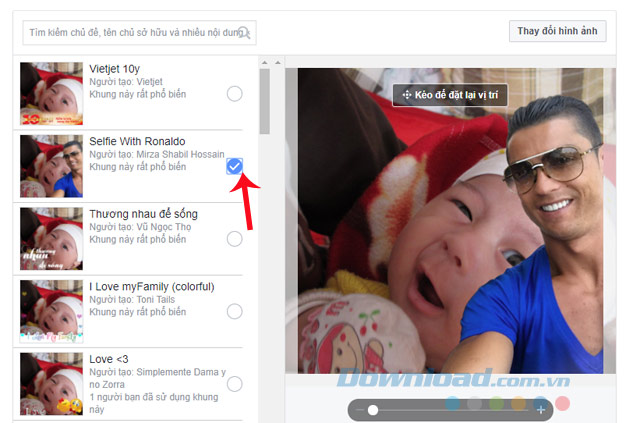
Task: Open the Vietjet 10y frame thumbnail
Action: (51, 94)
